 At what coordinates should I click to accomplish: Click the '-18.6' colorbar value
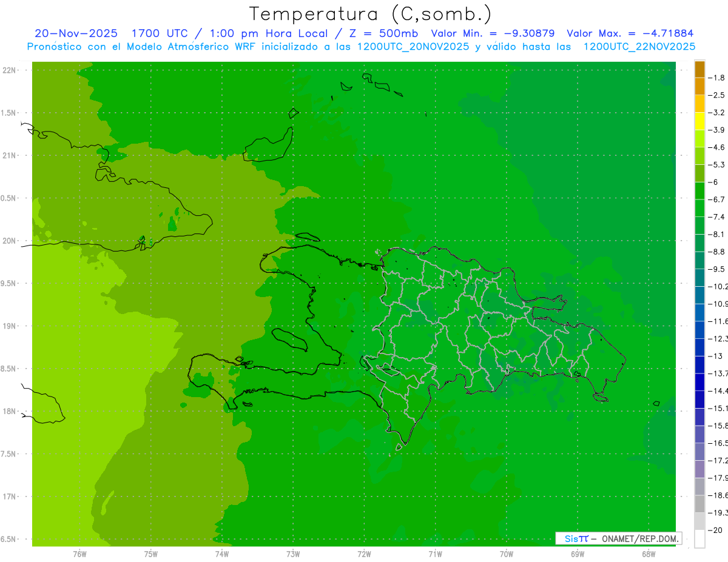(718, 495)
